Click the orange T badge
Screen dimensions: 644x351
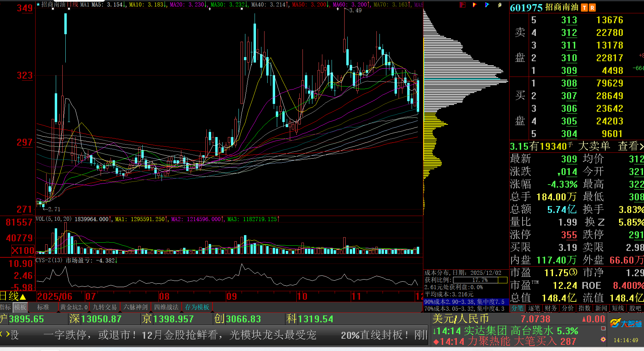pos(584,8)
